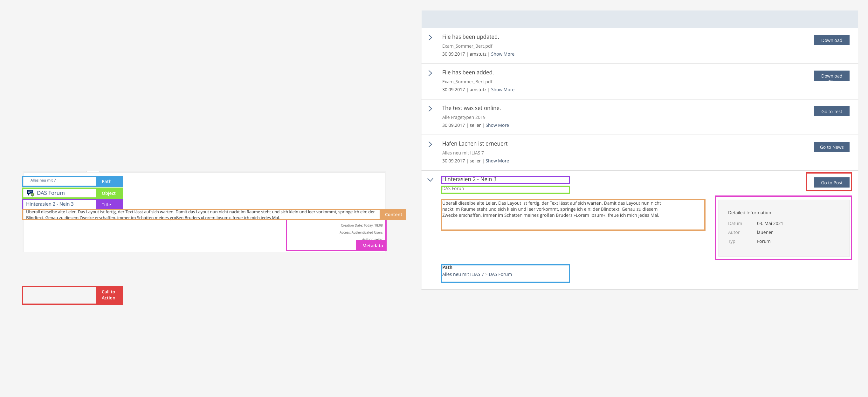Open DAS Forum in the Path breadcrumb
The height and width of the screenshot is (397, 868).
click(x=500, y=274)
